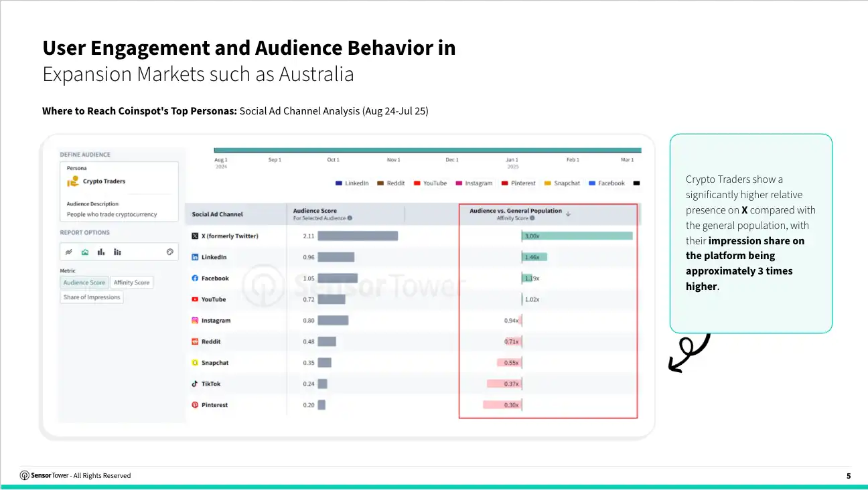Click the Instagram logo in the table

(195, 321)
